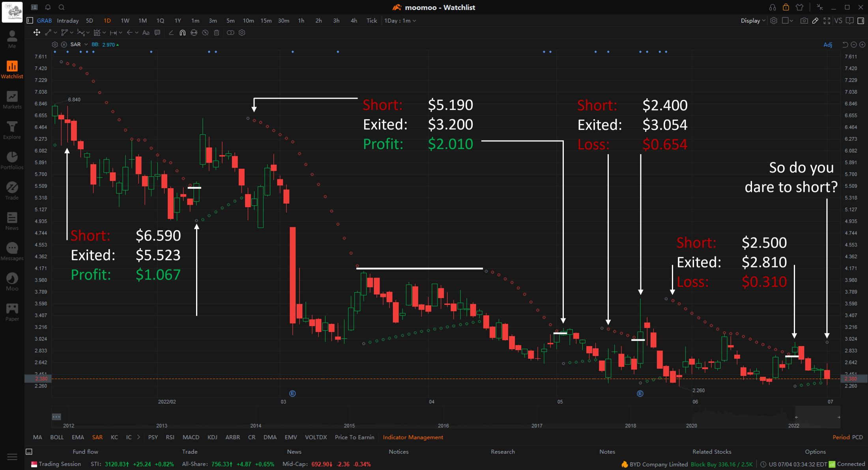This screenshot has width=868, height=470.
Task: Expand the line drawing tool options
Action: tap(55, 33)
